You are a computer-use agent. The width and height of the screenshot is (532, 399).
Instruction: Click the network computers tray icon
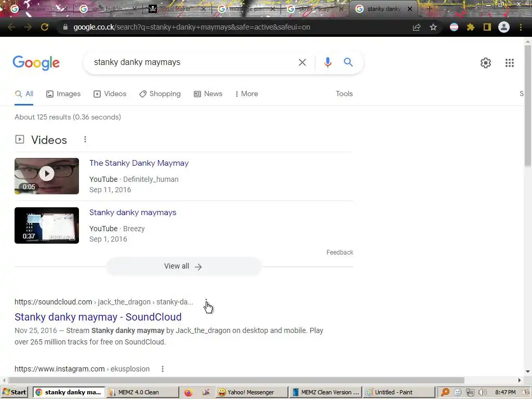point(470,392)
